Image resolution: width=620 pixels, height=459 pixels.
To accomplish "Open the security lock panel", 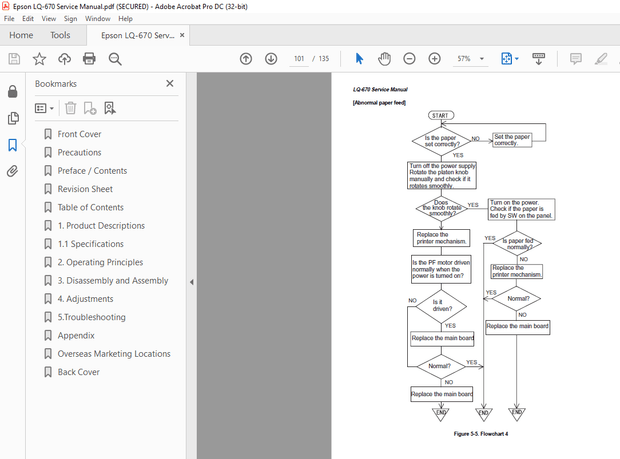I will (x=13, y=91).
